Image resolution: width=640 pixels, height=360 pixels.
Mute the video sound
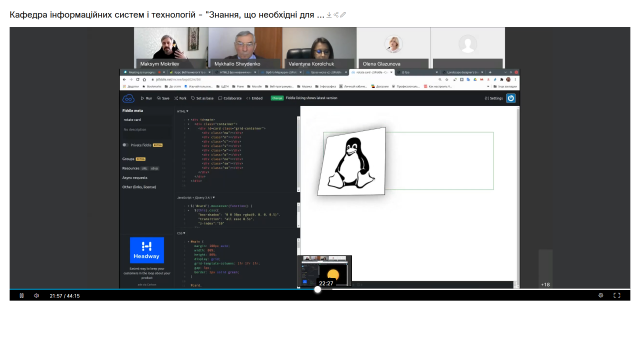36,296
